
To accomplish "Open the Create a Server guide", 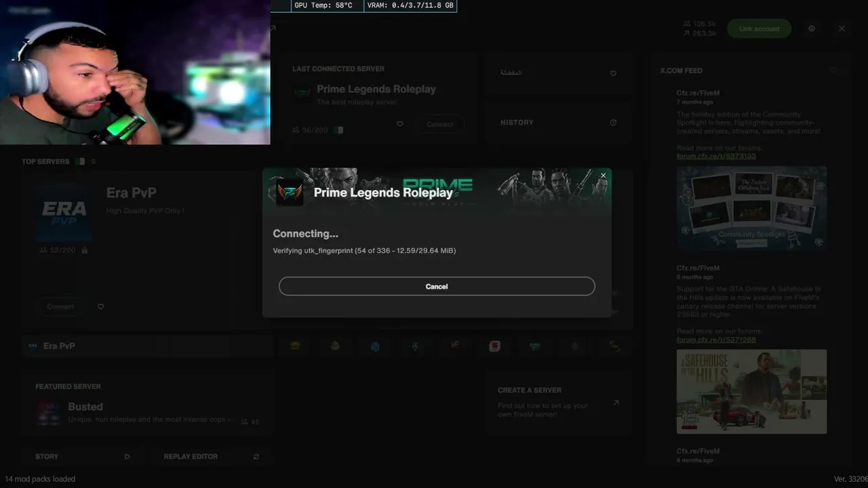I will click(558, 404).
